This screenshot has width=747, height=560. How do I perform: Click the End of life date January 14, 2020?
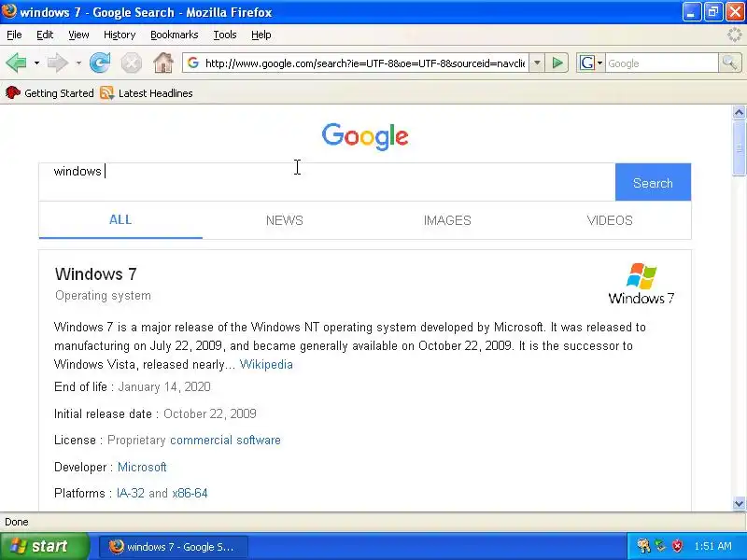pyautogui.click(x=164, y=386)
